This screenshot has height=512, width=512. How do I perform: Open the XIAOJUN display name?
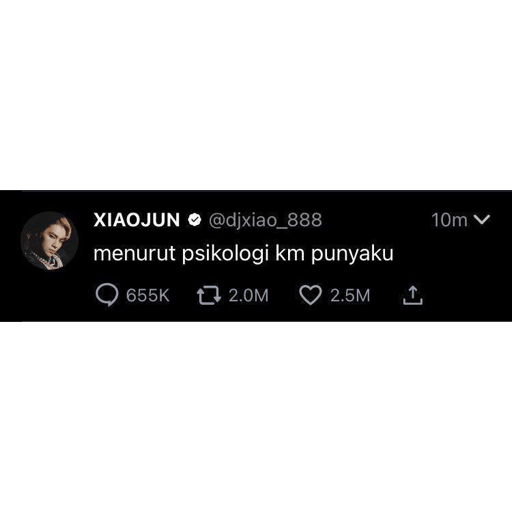tap(137, 220)
